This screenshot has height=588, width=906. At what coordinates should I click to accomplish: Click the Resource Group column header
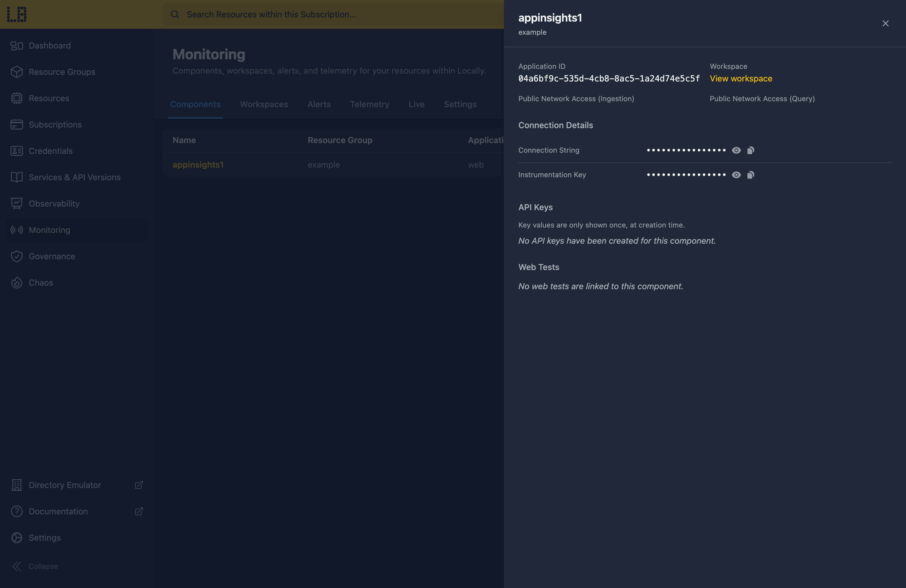coord(340,140)
